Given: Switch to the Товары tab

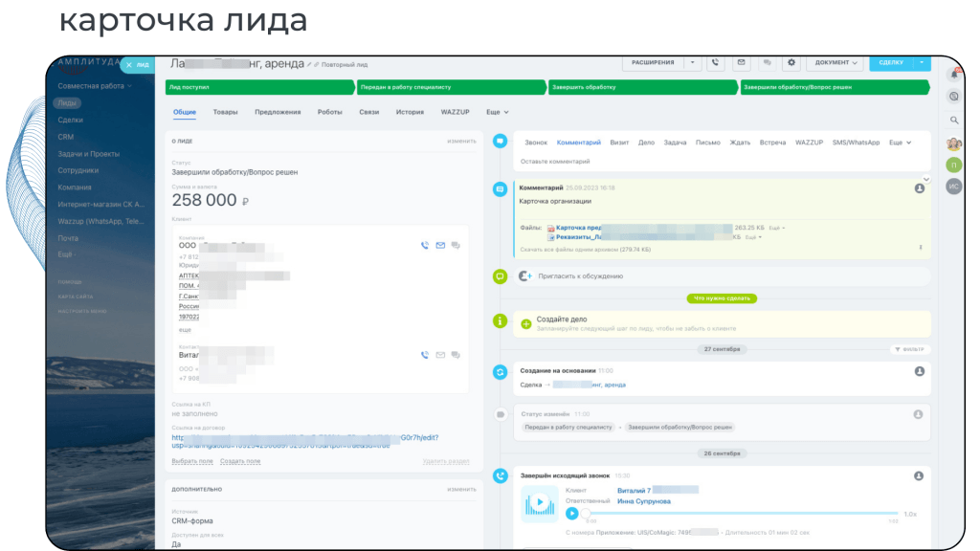Looking at the screenshot, I should click(225, 113).
